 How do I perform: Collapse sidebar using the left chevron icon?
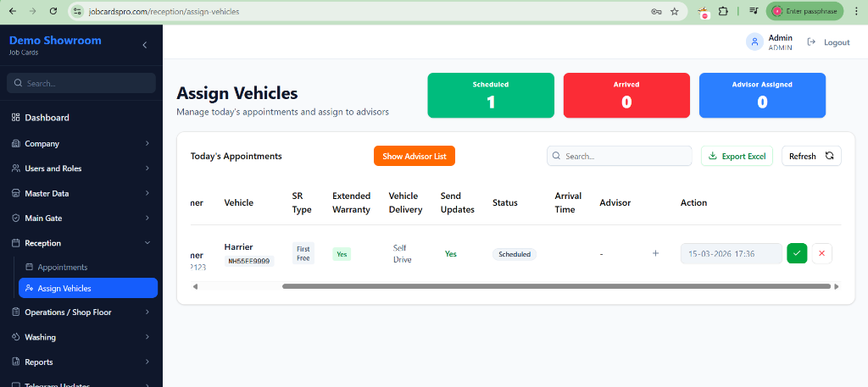(x=144, y=45)
